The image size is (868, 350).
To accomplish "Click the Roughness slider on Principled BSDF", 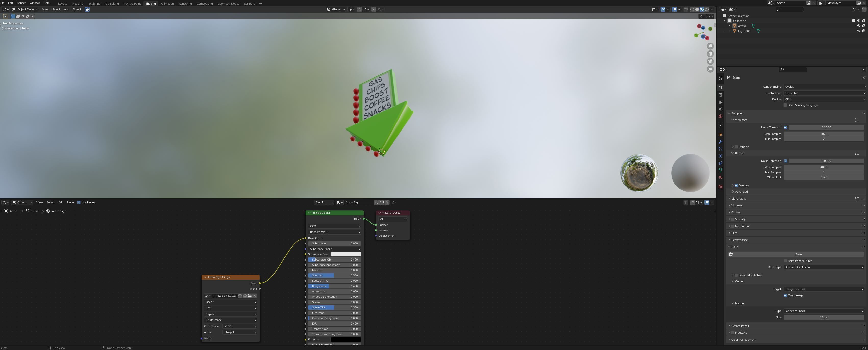I will 334,286.
